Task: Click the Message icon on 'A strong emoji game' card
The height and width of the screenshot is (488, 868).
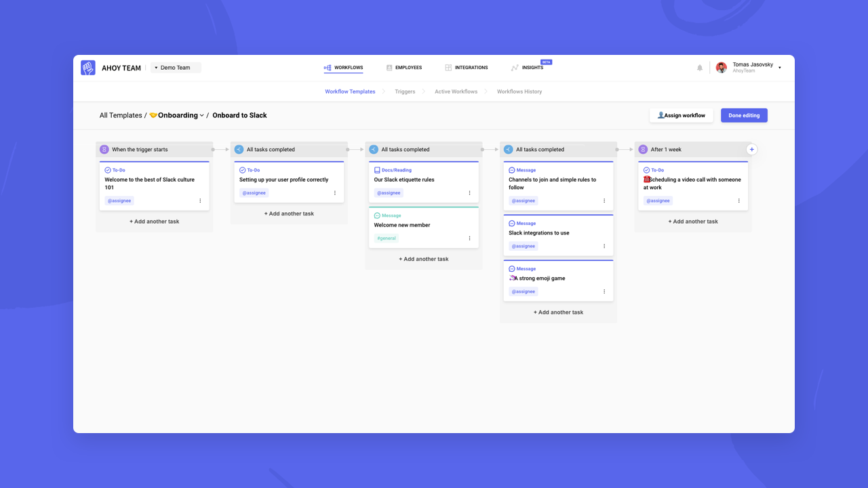Action: [x=512, y=269]
